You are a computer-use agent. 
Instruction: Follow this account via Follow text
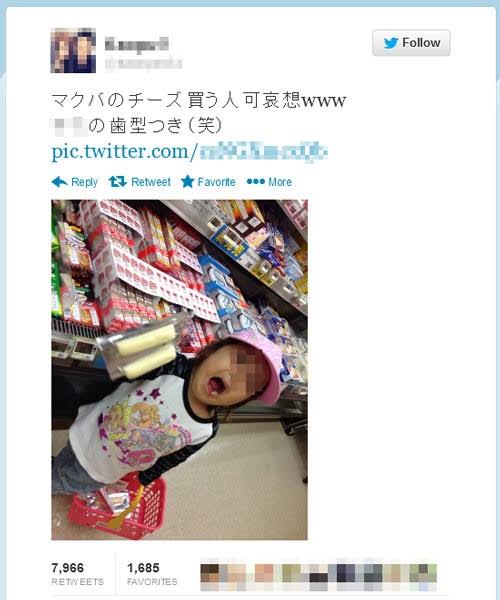click(x=421, y=42)
